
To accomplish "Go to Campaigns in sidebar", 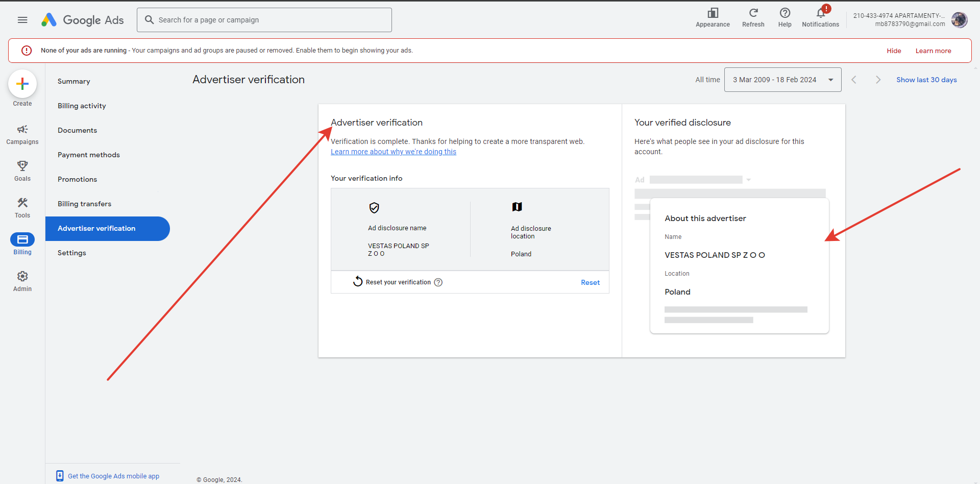I will [22, 135].
